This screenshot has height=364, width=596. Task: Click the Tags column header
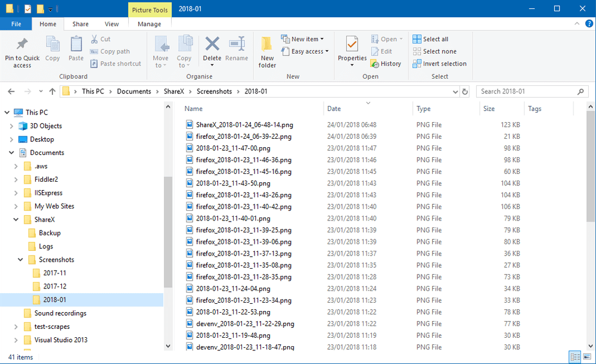pos(535,108)
